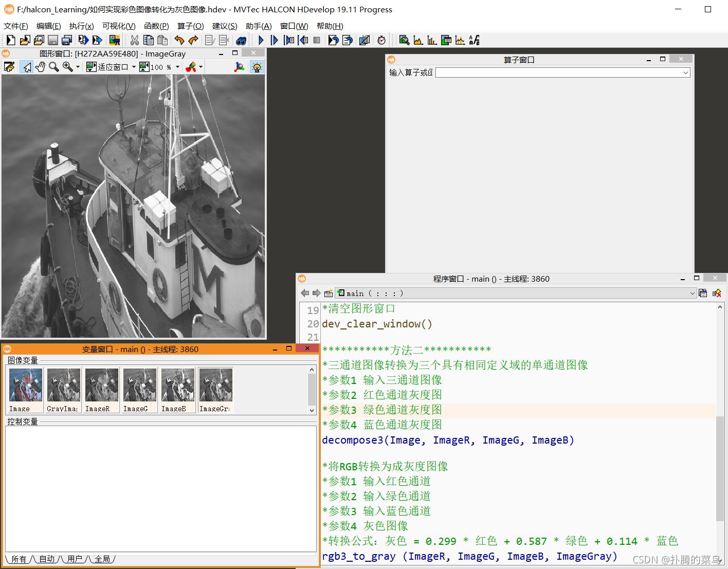This screenshot has width=728, height=569.
Task: Open the 算子(O) menu
Action: pyautogui.click(x=191, y=26)
